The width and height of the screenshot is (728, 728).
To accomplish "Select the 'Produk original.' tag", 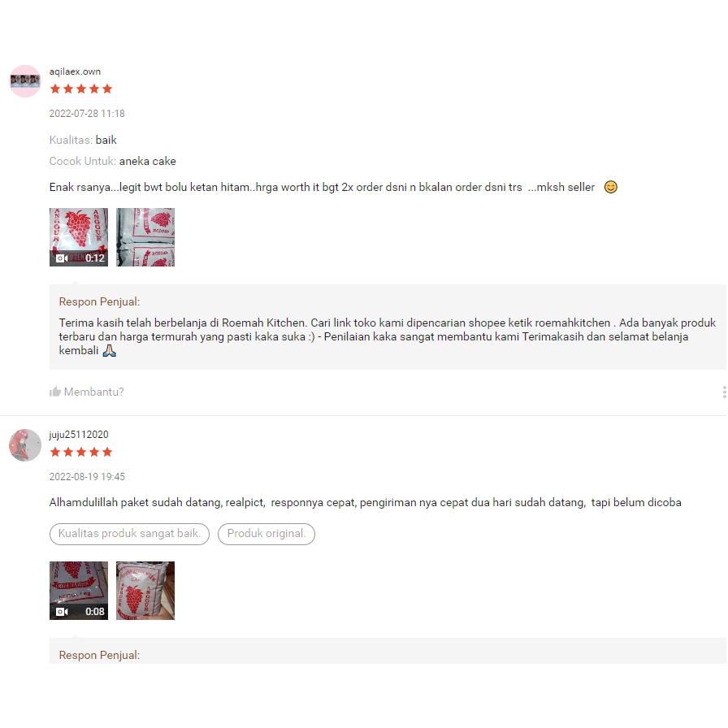I will [x=266, y=534].
